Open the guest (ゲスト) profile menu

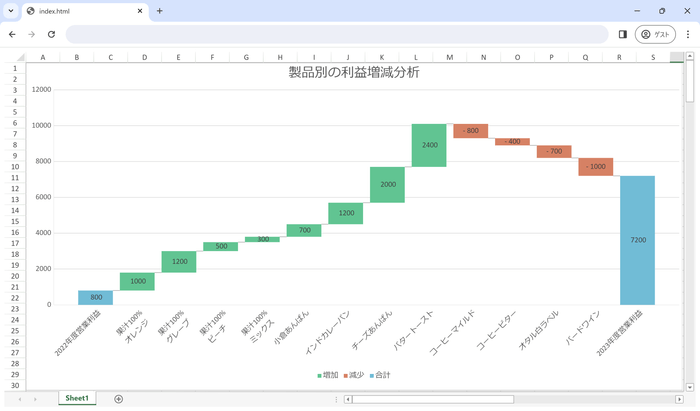coord(655,34)
